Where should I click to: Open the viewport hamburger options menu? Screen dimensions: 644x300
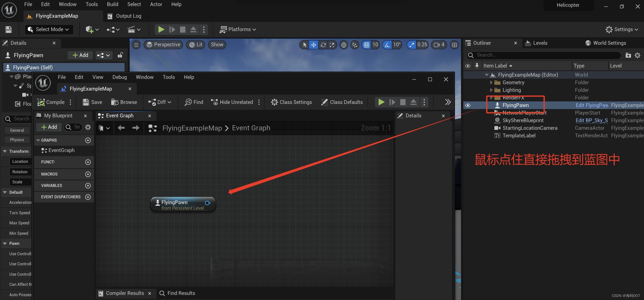point(136,45)
